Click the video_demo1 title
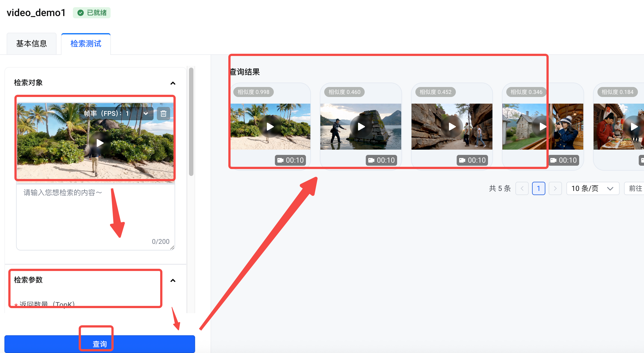This screenshot has height=353, width=644. (x=36, y=13)
